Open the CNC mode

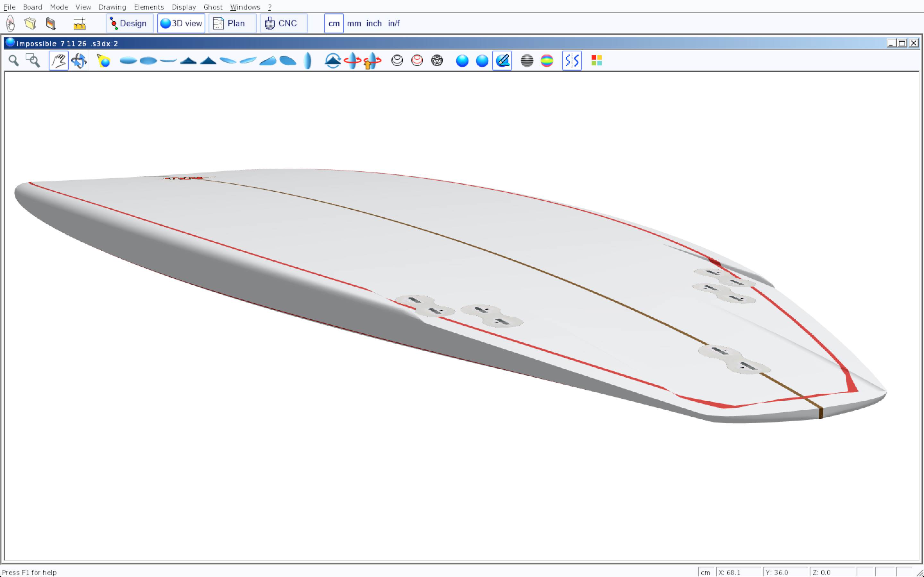click(x=284, y=24)
